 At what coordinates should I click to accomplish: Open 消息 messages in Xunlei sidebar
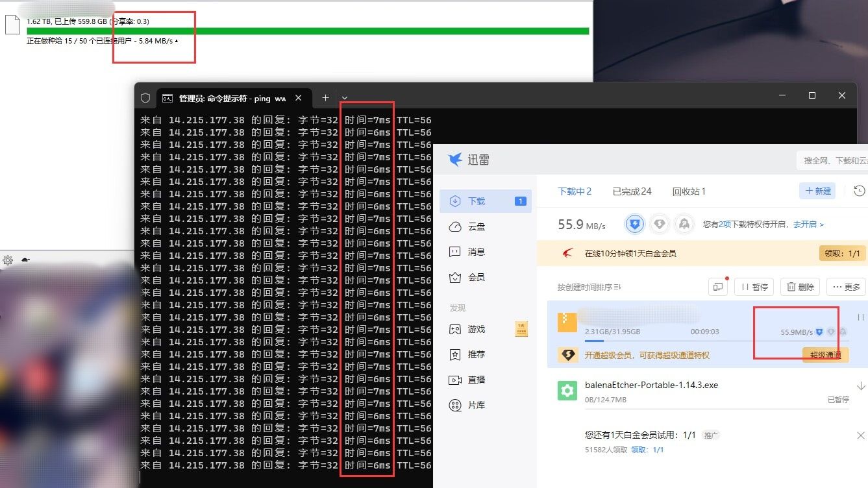(476, 252)
